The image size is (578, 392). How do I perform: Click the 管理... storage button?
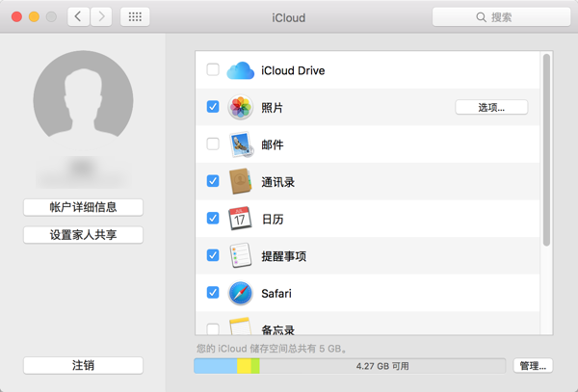tap(533, 366)
